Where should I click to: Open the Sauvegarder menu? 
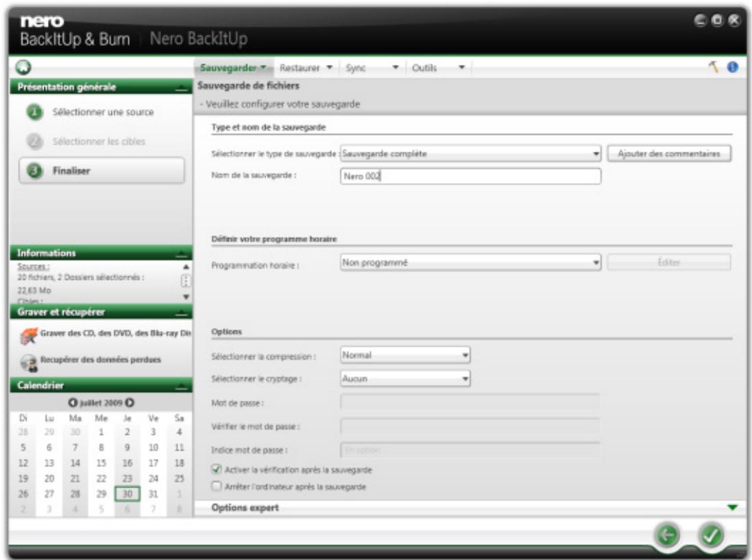(x=233, y=68)
